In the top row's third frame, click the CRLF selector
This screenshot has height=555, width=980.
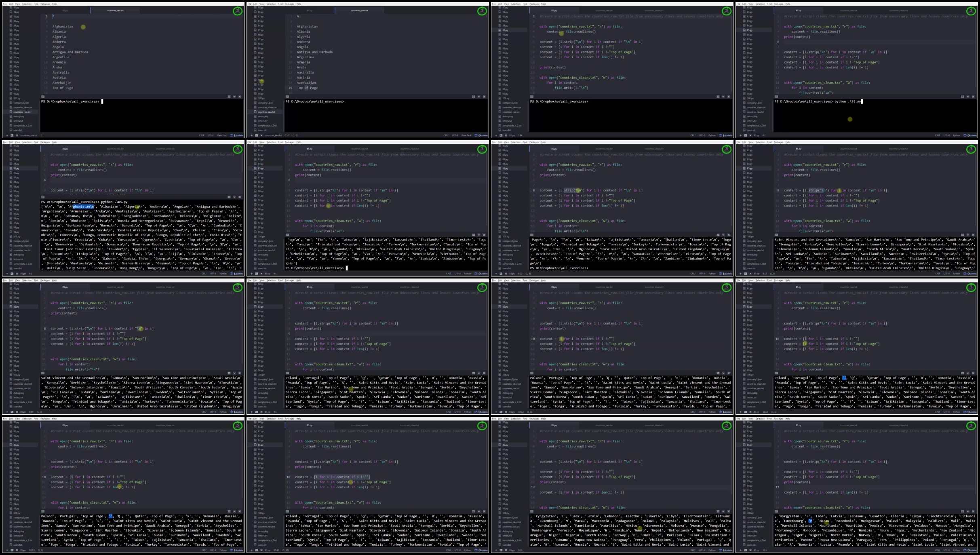click(693, 135)
